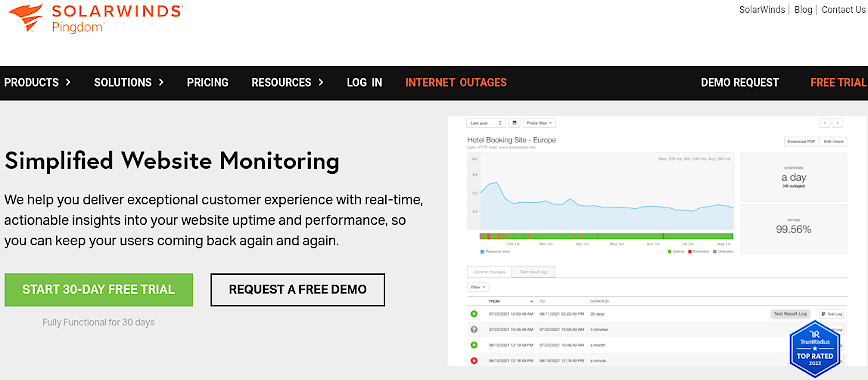Click red down icon in a minute row

tap(474, 361)
